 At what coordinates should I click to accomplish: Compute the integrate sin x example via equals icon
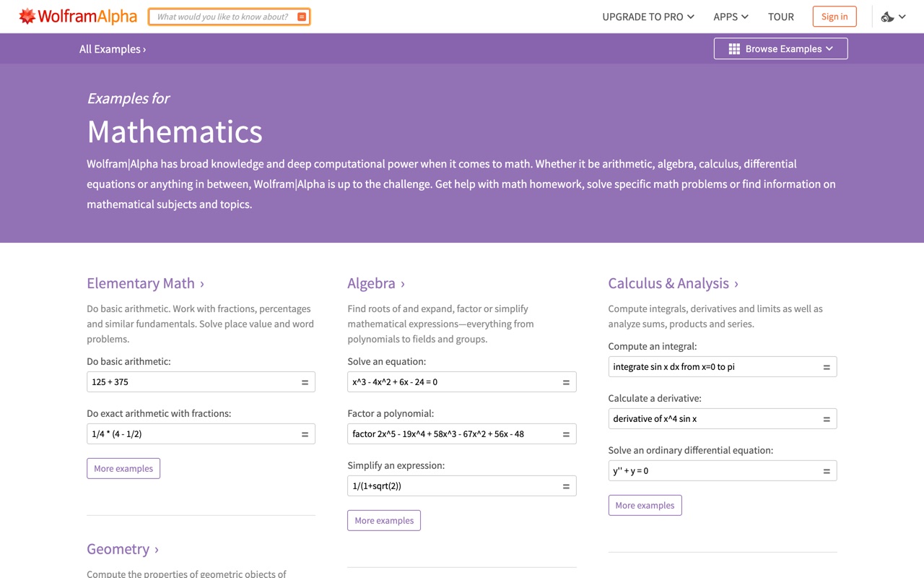(827, 367)
